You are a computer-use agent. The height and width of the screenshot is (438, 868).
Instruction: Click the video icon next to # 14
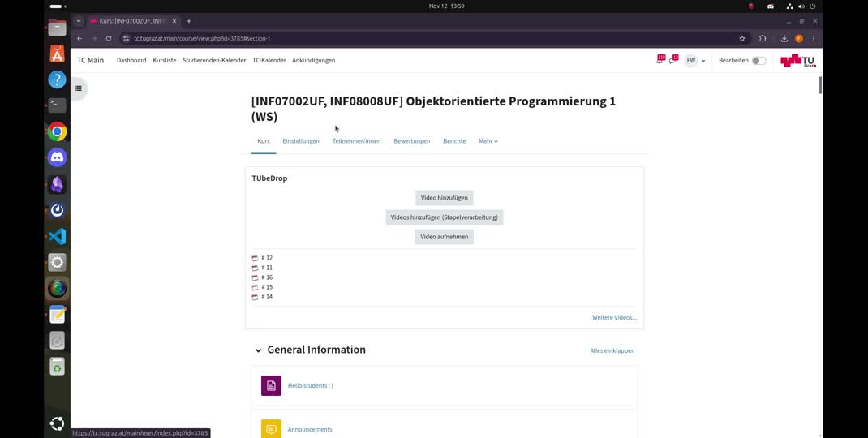click(x=256, y=297)
